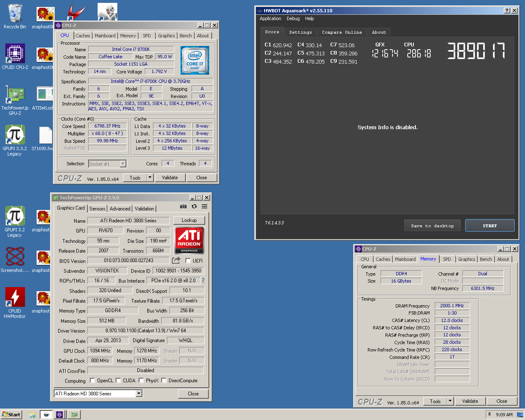Switch to the Compare Online tab
The image size is (525, 420).
coord(342,32)
